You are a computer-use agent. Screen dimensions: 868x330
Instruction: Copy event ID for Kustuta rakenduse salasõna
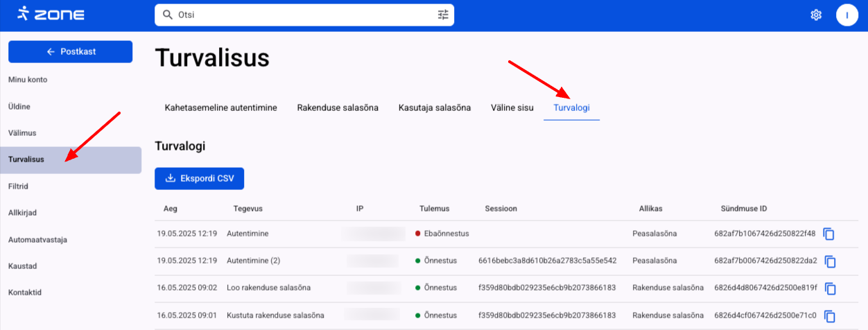click(829, 315)
